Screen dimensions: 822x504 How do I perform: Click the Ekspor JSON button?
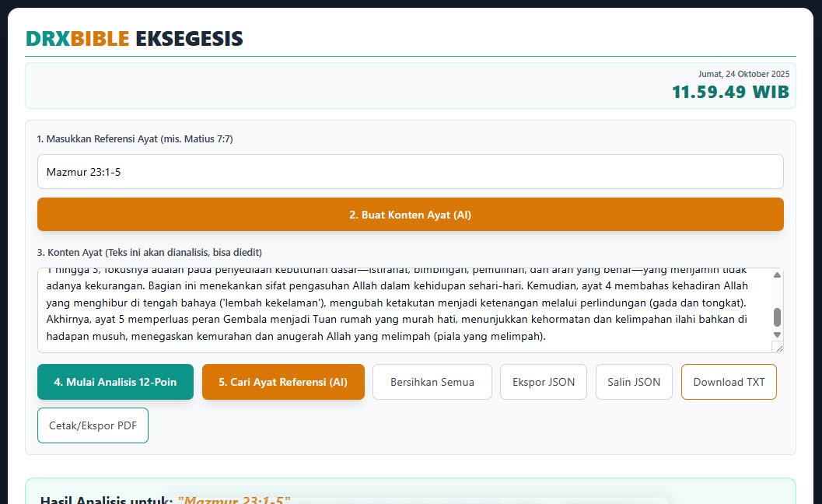(543, 382)
